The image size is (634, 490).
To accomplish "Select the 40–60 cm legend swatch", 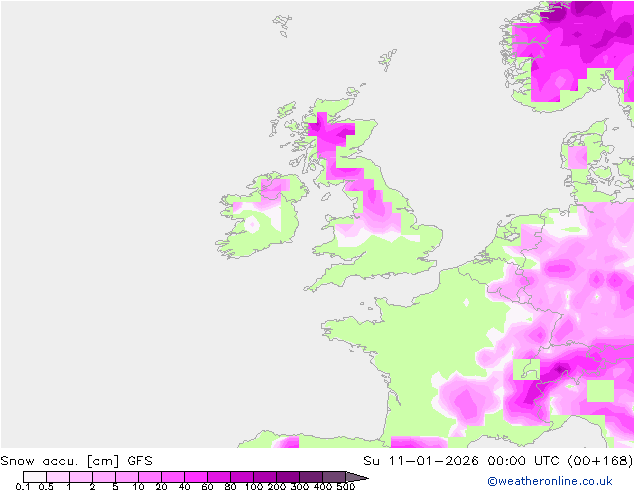I will click(196, 477).
